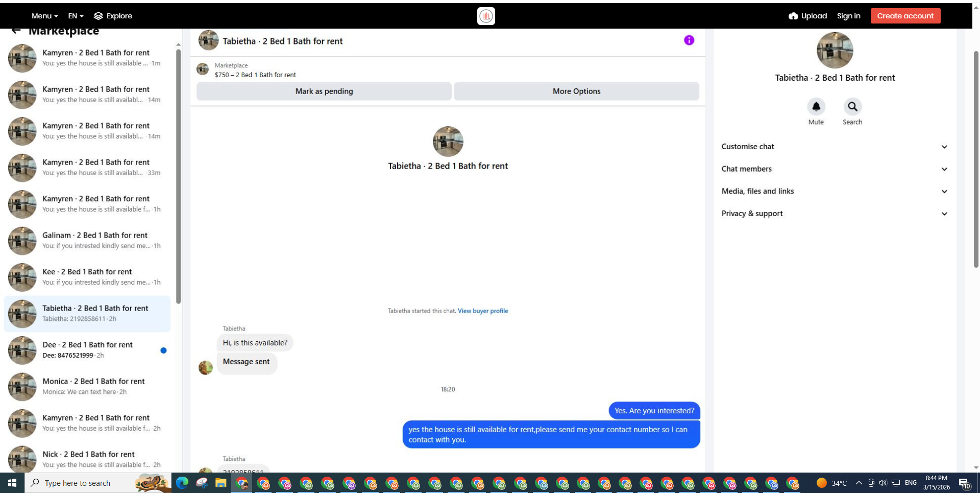Click the Meet Now tray icon
This screenshot has width=980, height=493.
(x=871, y=483)
